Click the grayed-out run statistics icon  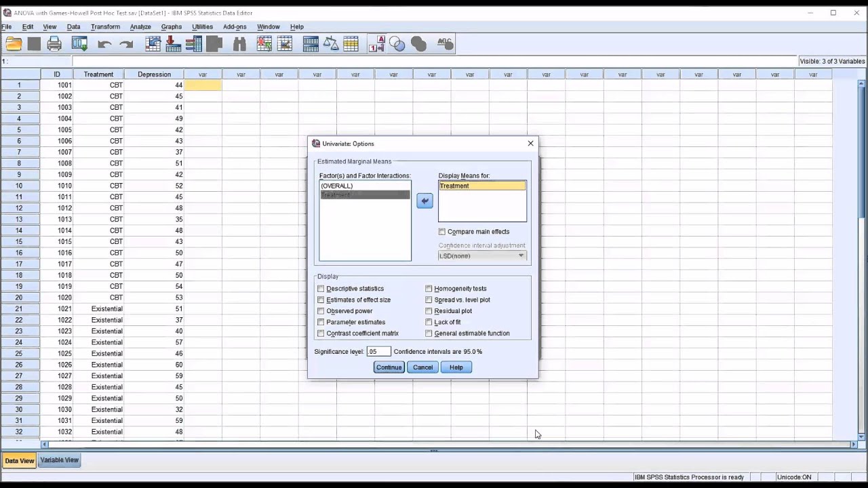(214, 44)
